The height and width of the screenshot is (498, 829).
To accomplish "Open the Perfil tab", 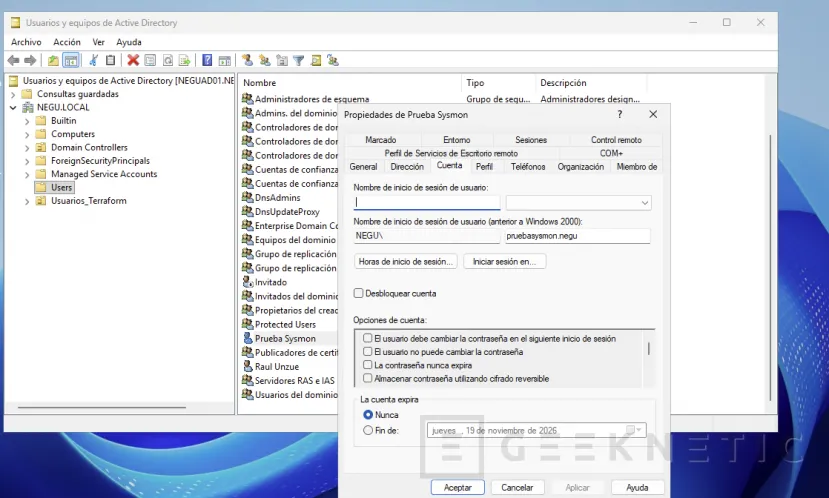I will click(484, 167).
